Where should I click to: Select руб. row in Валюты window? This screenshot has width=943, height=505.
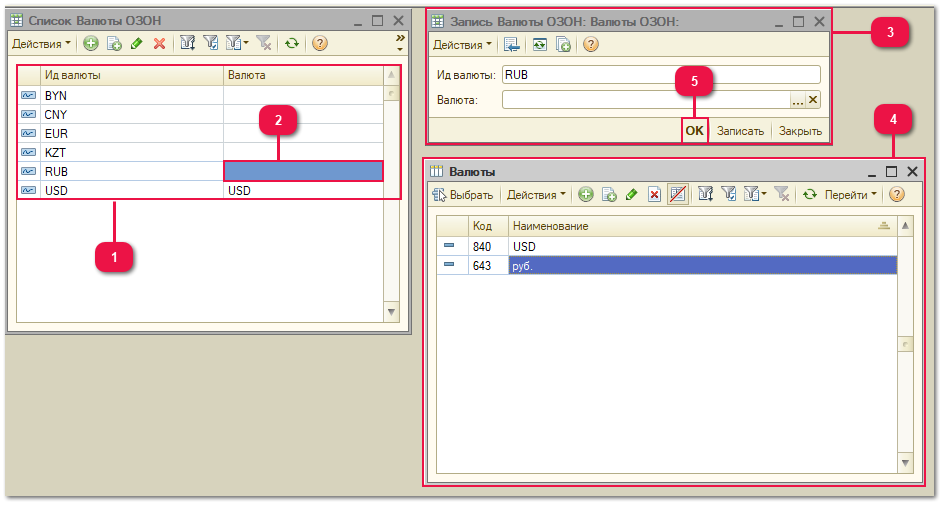(x=702, y=265)
